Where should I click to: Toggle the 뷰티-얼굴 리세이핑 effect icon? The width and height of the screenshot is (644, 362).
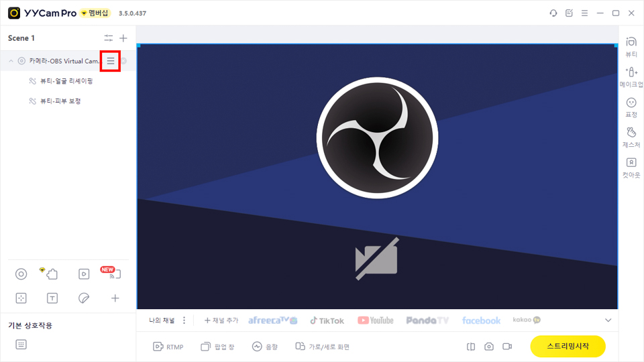point(32,81)
